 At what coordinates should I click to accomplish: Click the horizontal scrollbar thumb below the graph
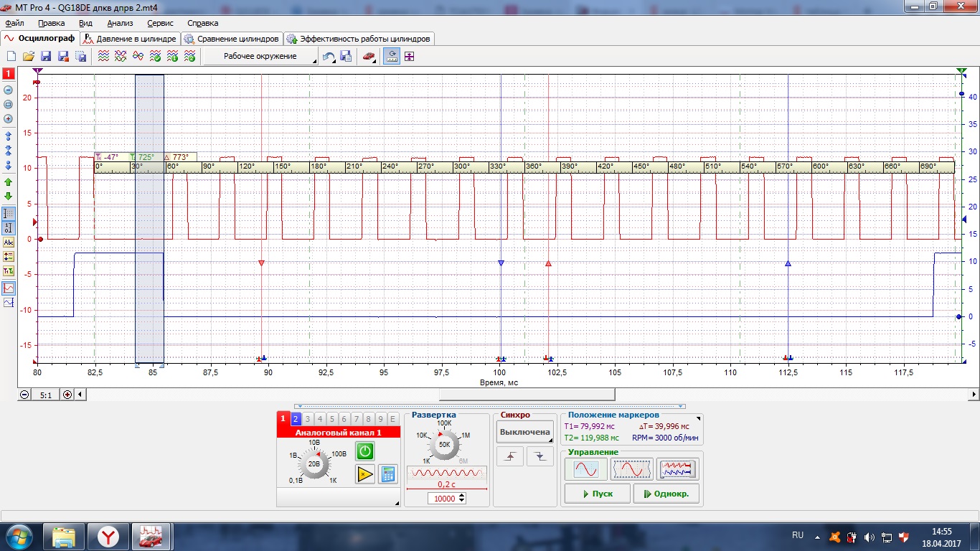click(x=527, y=394)
